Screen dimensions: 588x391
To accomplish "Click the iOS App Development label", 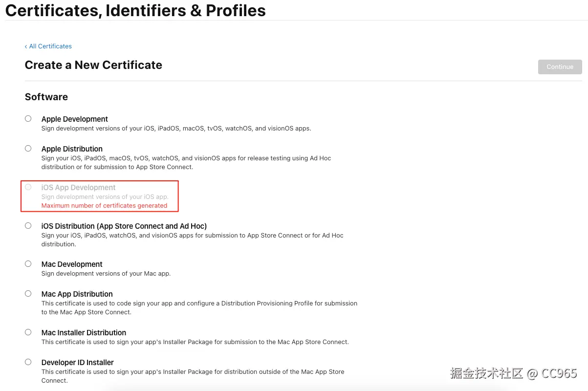I will (79, 188).
